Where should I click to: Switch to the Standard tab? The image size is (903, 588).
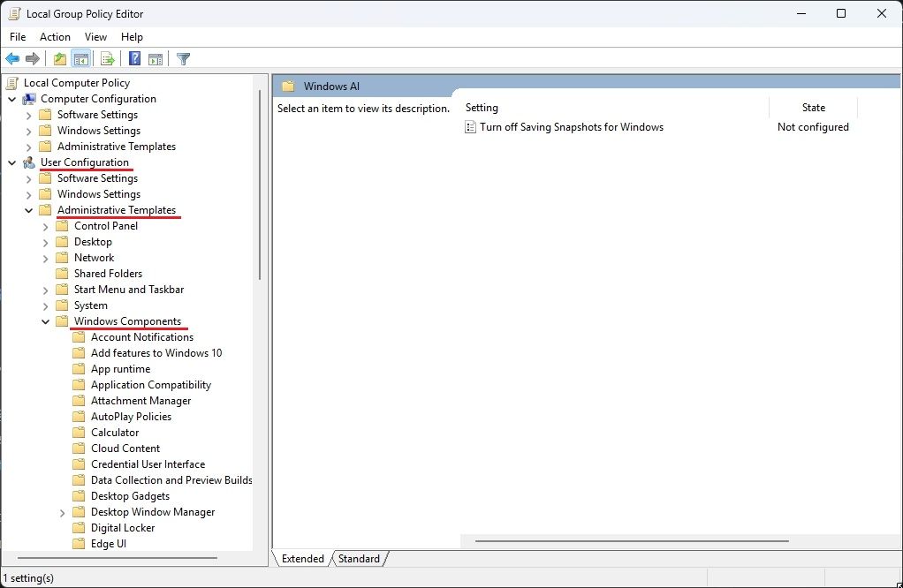tap(359, 559)
